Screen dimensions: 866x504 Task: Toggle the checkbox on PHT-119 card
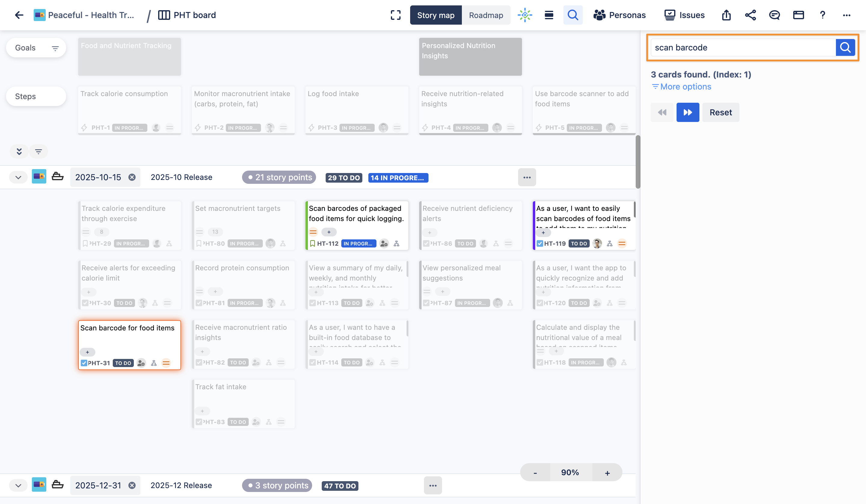(x=540, y=243)
